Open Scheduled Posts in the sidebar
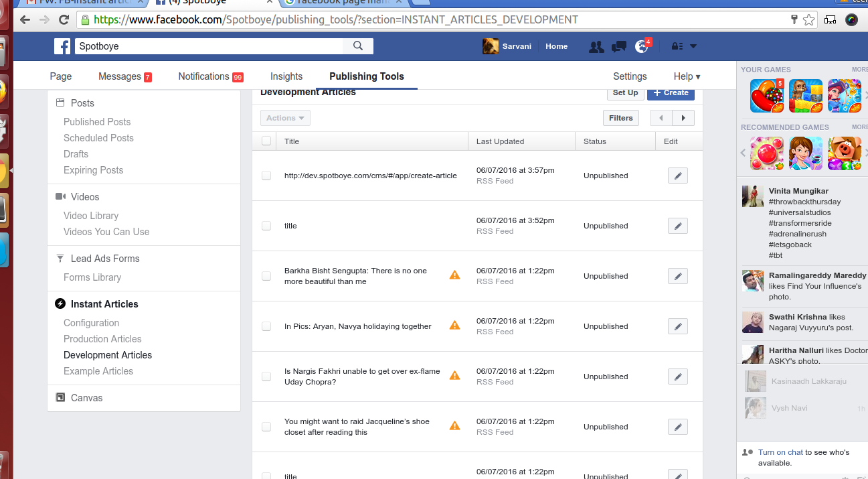This screenshot has width=868, height=479. click(x=98, y=138)
